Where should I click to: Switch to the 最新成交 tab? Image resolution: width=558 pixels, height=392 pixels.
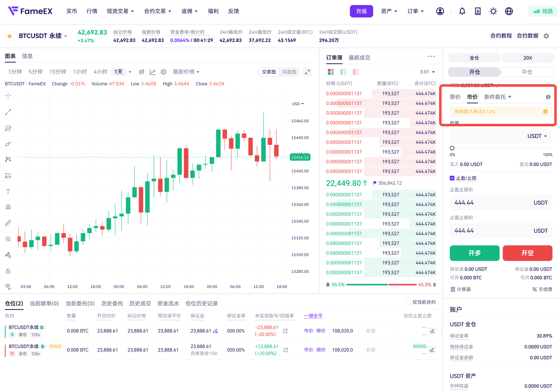click(x=359, y=58)
